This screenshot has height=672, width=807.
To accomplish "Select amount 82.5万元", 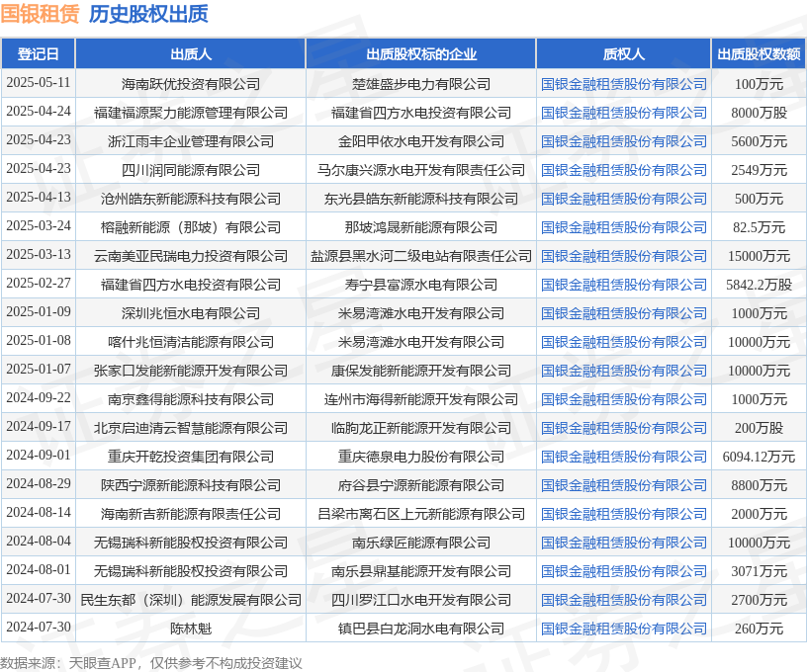I will coord(759,227).
